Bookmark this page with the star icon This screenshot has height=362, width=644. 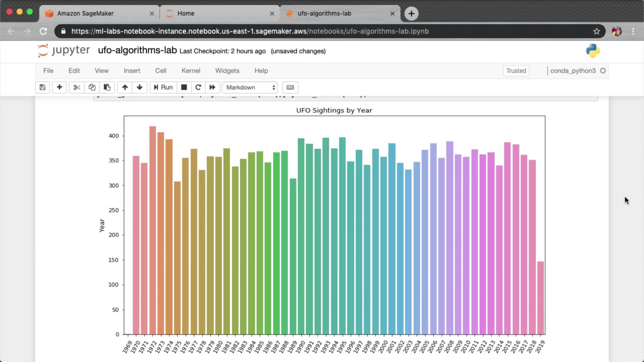596,31
